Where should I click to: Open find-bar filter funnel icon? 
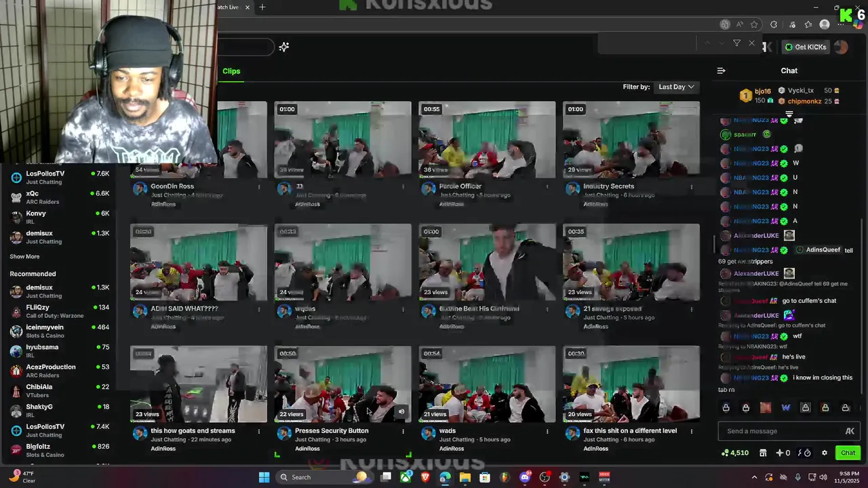coord(736,43)
